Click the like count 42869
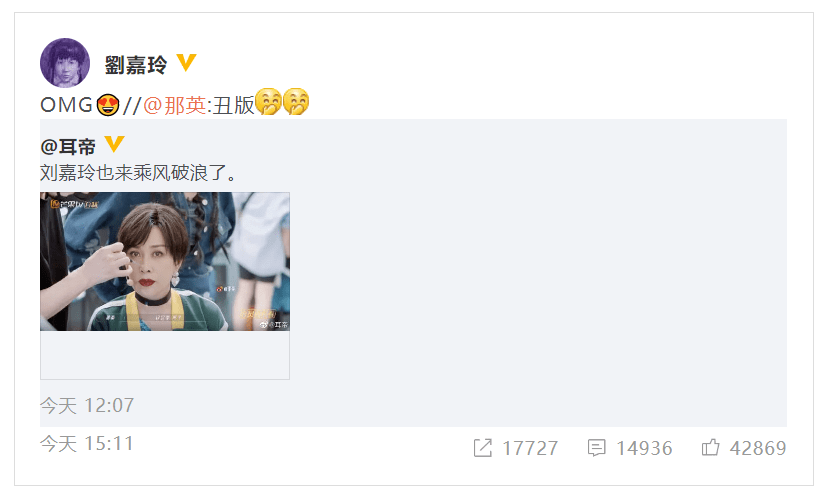The image size is (829, 501). pyautogui.click(x=758, y=448)
